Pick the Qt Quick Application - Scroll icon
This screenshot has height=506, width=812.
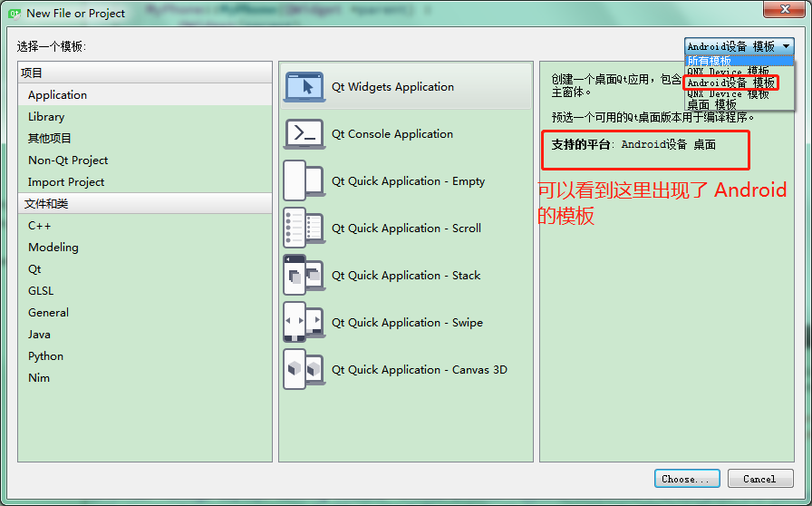(304, 229)
